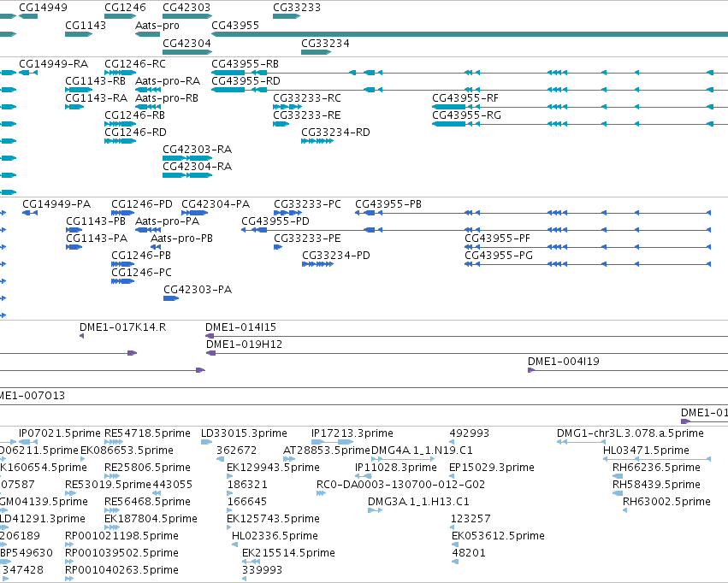Click the CG33233-PC protein label
The image size is (728, 583).
307,204
